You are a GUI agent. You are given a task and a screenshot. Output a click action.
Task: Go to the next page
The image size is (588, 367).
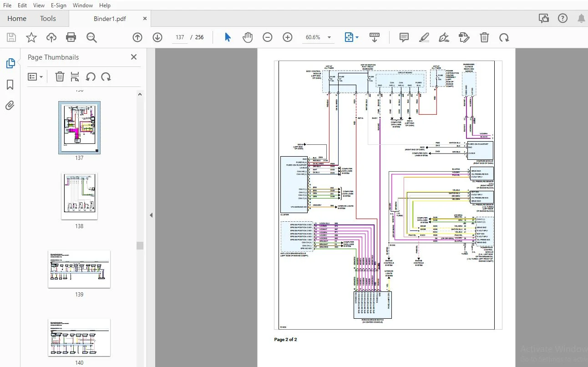pyautogui.click(x=157, y=37)
